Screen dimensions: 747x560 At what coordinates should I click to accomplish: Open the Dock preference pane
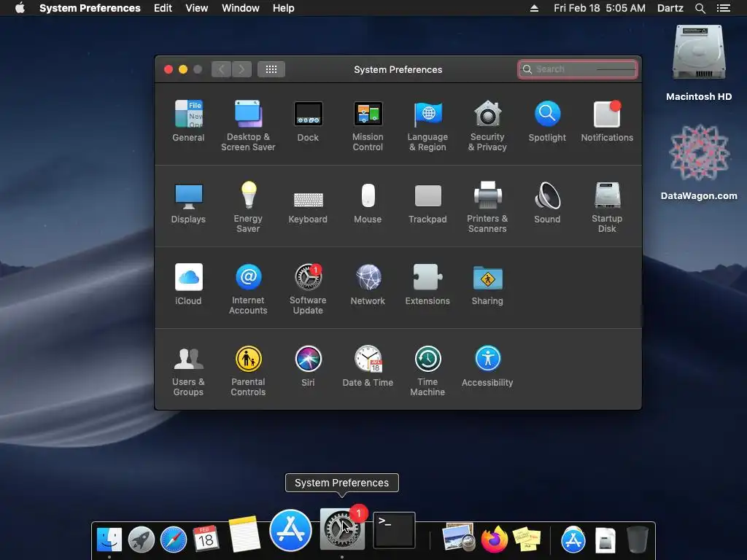(x=308, y=120)
